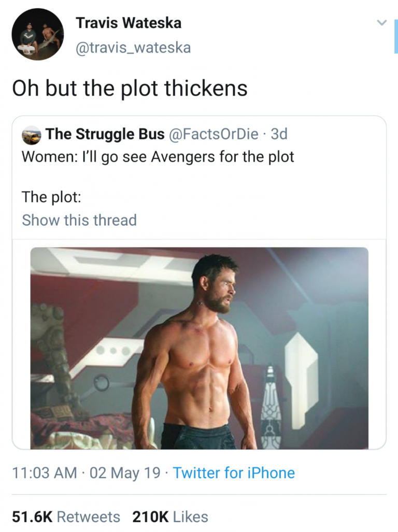398x532 pixels.
Task: Click the Travis Wateska display name
Action: pos(129,23)
